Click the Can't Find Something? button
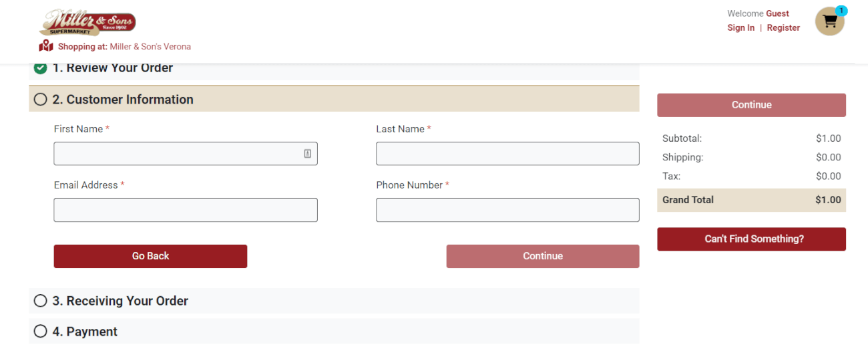This screenshot has height=355, width=868. (x=751, y=239)
